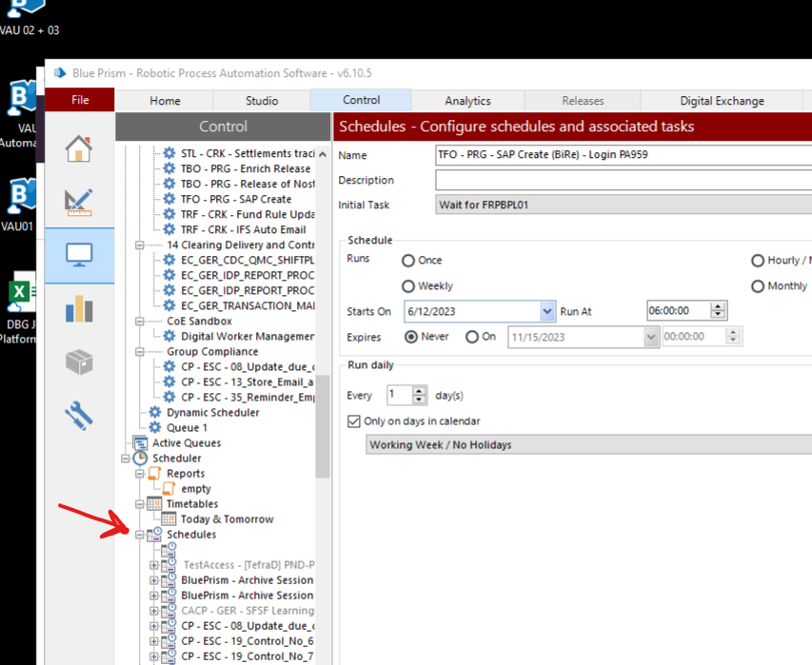Select the Weekly run radio button
Screen dimensions: 812x665
408,286
